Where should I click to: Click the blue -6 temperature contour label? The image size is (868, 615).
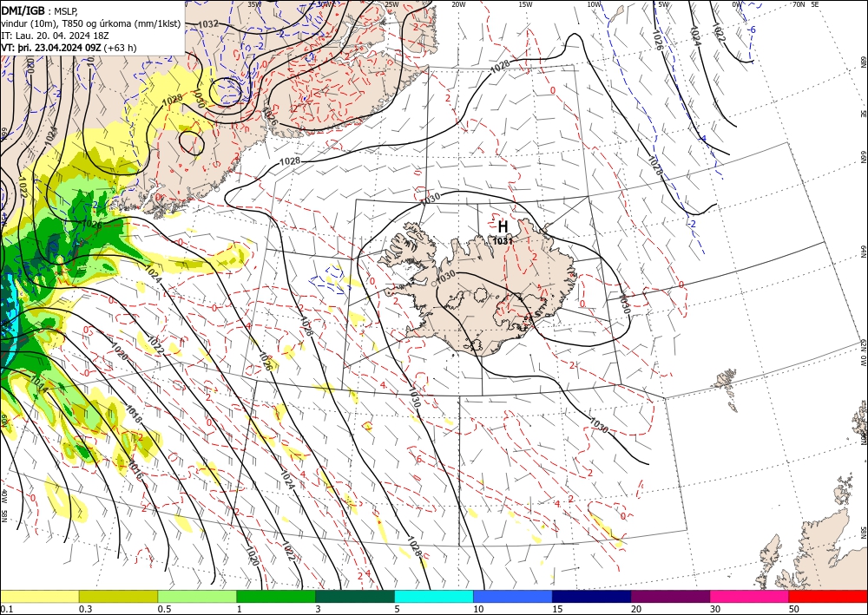pos(752,30)
